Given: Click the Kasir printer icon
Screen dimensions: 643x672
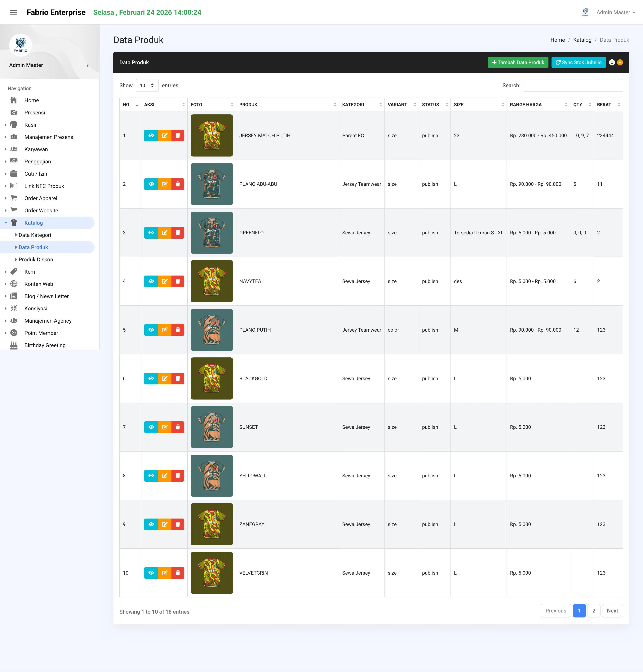Looking at the screenshot, I should click(x=14, y=125).
